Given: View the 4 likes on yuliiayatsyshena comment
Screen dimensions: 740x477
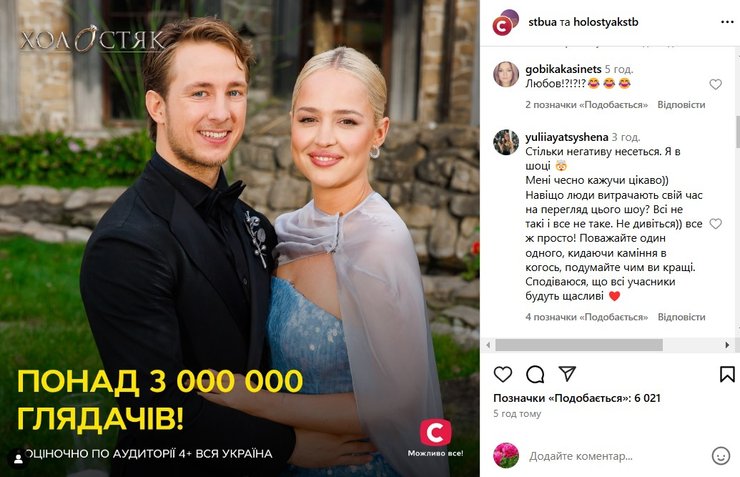Looking at the screenshot, I should (x=587, y=317).
